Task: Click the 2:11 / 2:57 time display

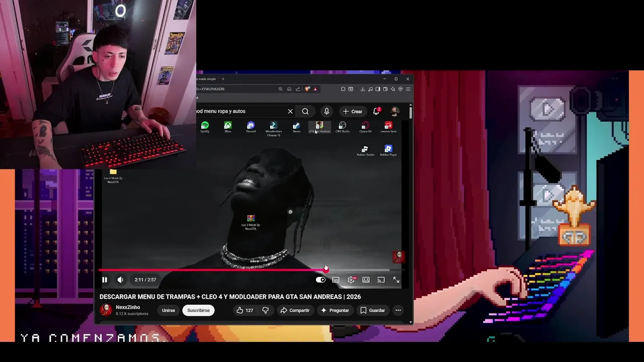Action: [145, 280]
